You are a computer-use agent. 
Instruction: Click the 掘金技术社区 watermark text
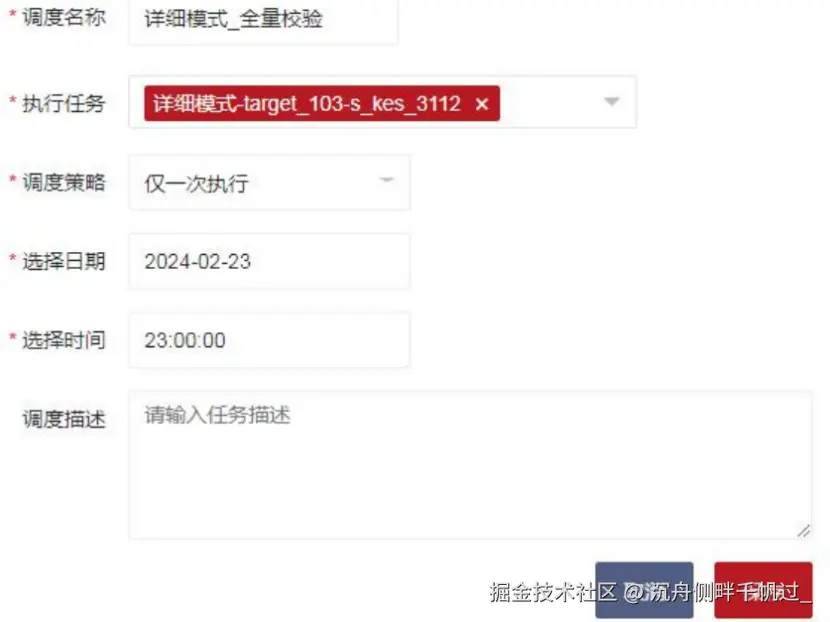coord(553,592)
